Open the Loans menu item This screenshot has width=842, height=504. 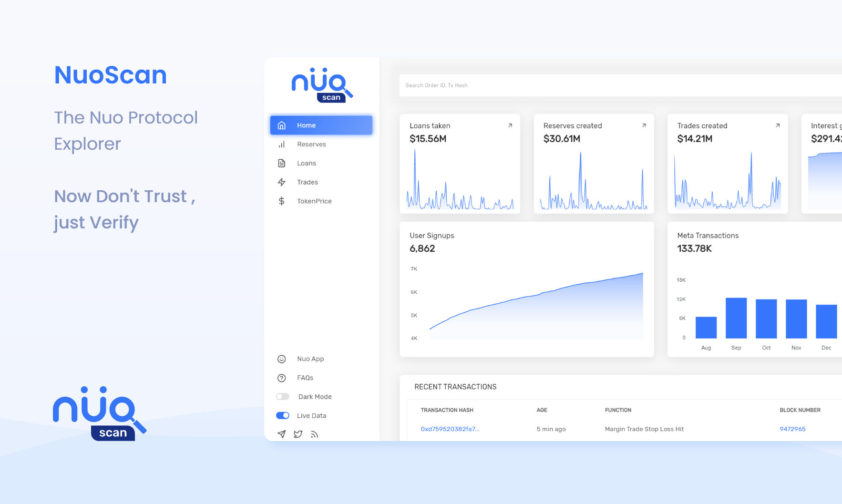pyautogui.click(x=321, y=163)
